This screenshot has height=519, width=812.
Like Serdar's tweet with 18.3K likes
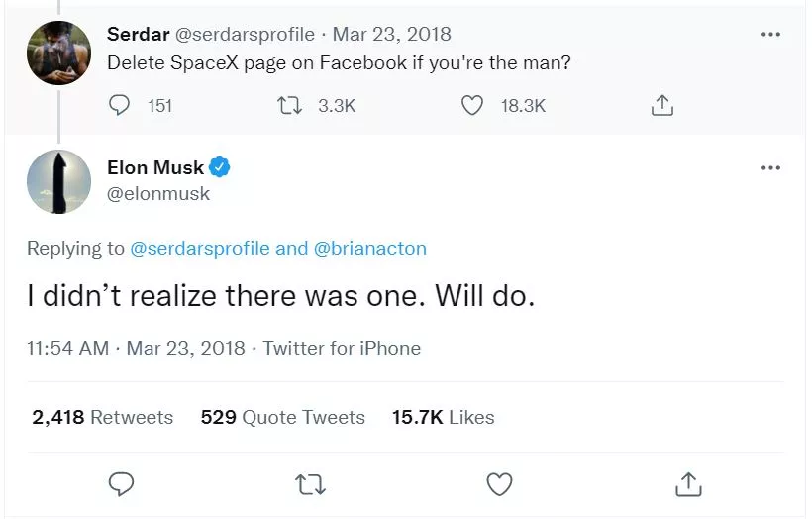click(473, 105)
